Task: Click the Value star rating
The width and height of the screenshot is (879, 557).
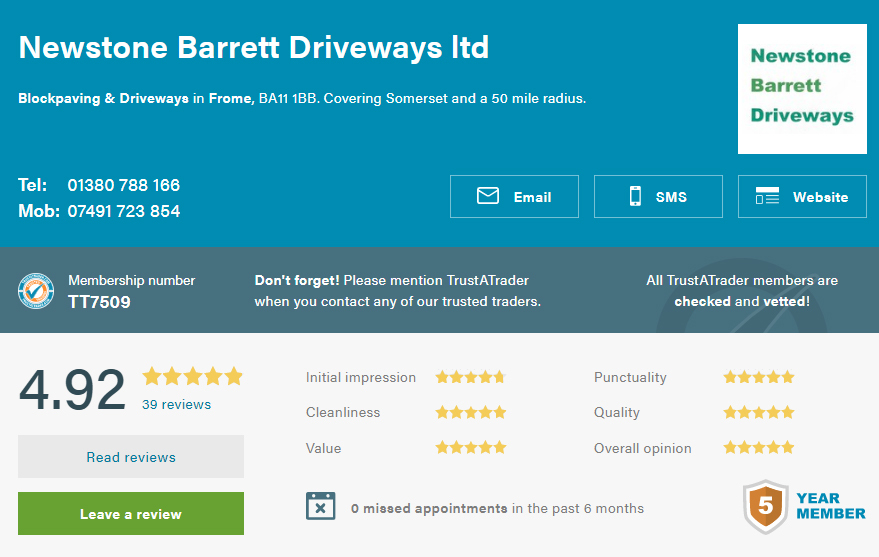Action: point(471,447)
